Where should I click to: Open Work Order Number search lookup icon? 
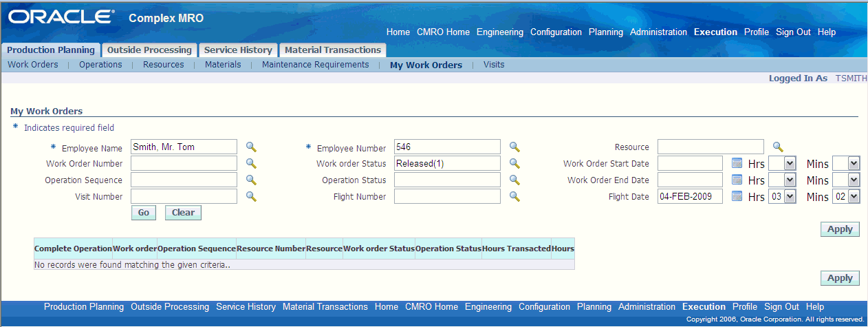[251, 163]
